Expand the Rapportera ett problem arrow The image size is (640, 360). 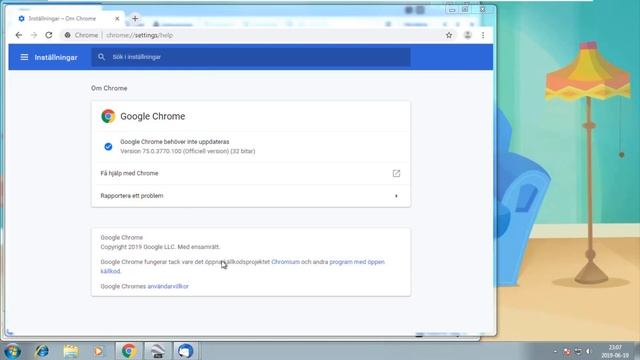[x=396, y=196]
